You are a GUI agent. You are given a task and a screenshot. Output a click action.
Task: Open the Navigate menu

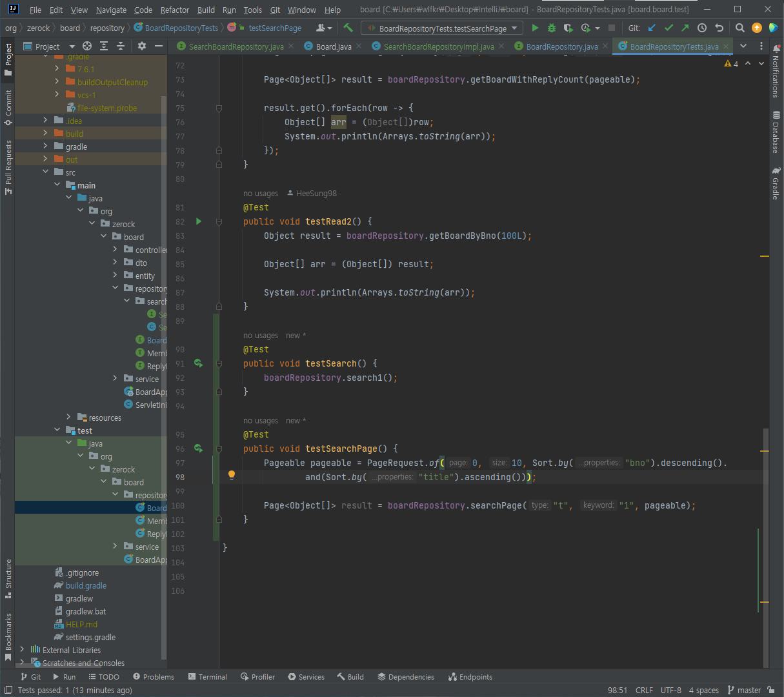(111, 10)
